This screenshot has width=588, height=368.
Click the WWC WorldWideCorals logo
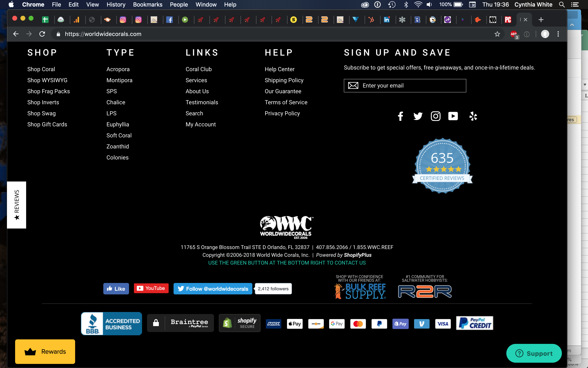286,227
